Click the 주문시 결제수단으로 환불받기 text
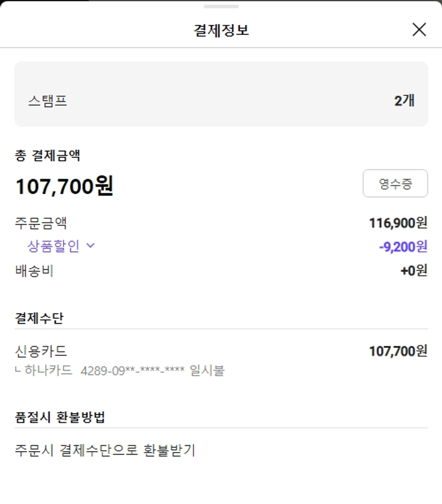This screenshot has height=504, width=442. point(105,450)
